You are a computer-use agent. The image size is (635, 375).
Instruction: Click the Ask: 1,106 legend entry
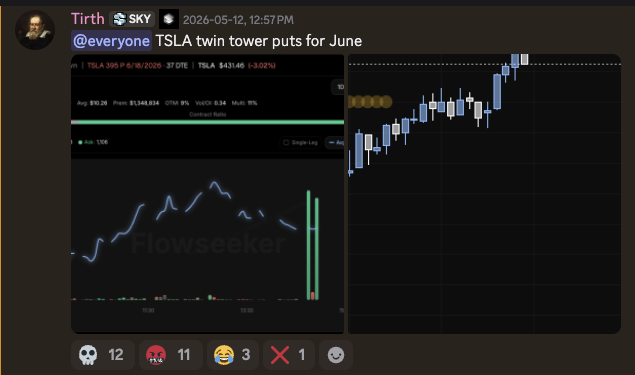click(x=93, y=142)
